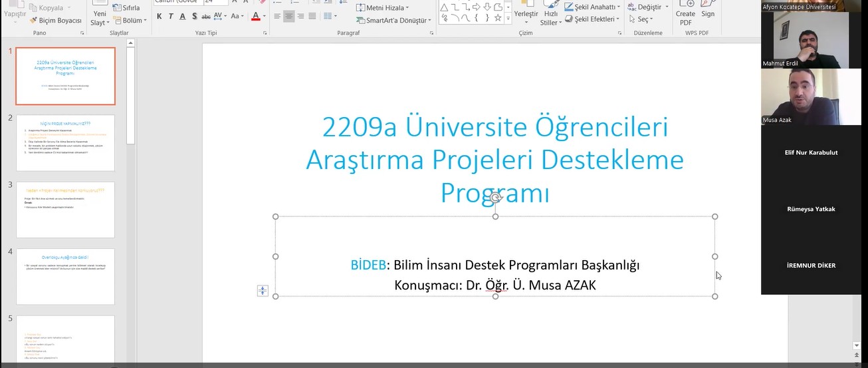Click the red font color swatch
Screen dimensions: 868x368
click(x=257, y=16)
